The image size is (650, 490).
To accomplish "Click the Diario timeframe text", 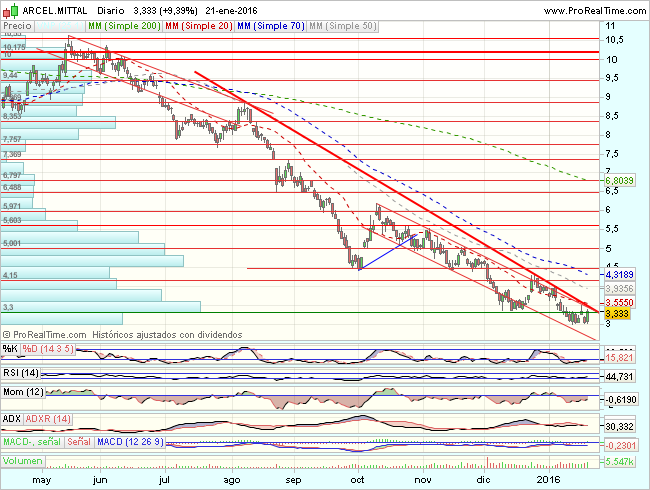I will click(x=111, y=11).
